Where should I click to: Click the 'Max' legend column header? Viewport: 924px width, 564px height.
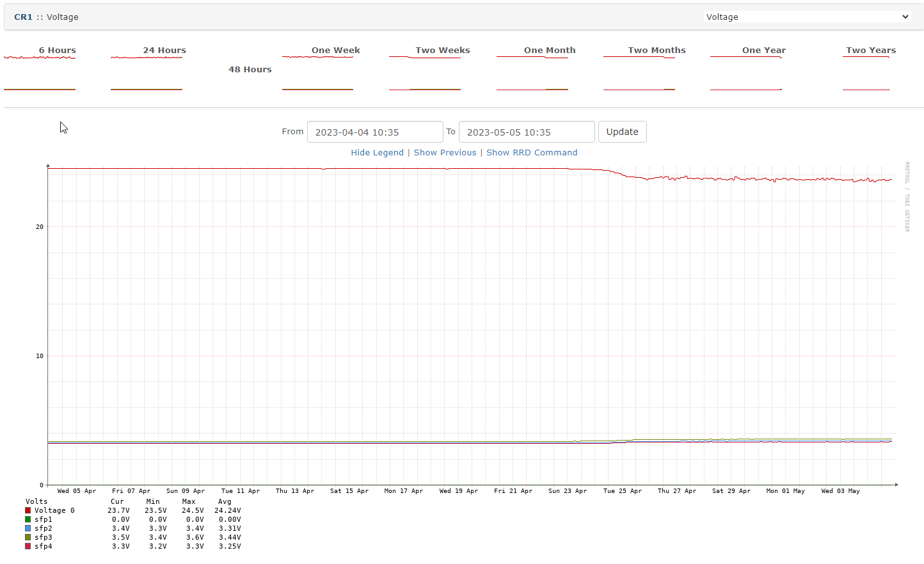point(189,501)
